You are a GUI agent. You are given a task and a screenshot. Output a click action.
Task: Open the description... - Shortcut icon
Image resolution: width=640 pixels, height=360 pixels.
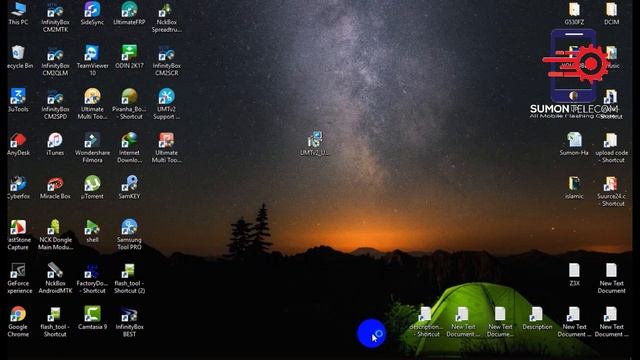(426, 322)
